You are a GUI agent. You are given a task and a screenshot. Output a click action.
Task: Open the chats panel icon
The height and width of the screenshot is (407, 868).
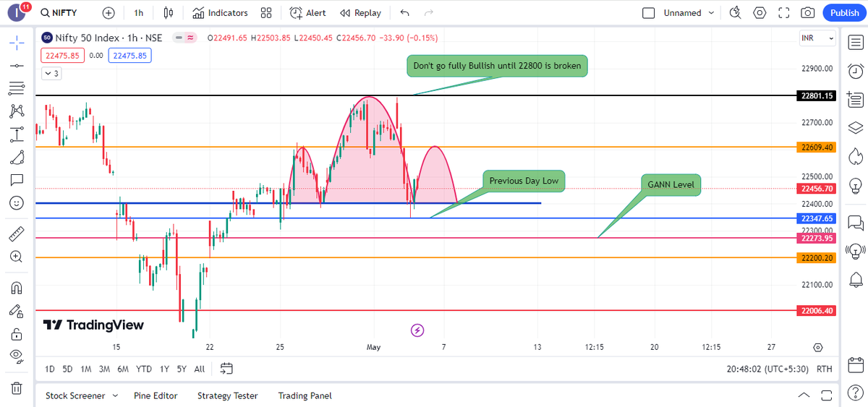click(856, 222)
